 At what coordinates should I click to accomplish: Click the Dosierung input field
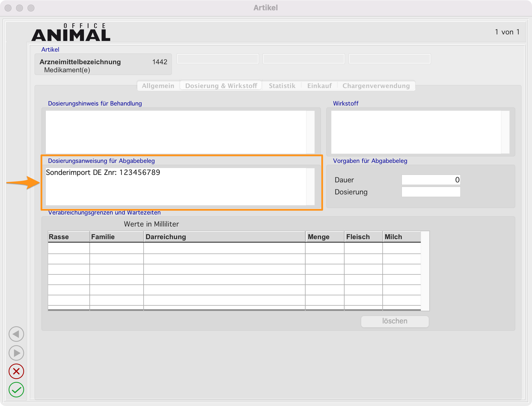click(x=431, y=192)
